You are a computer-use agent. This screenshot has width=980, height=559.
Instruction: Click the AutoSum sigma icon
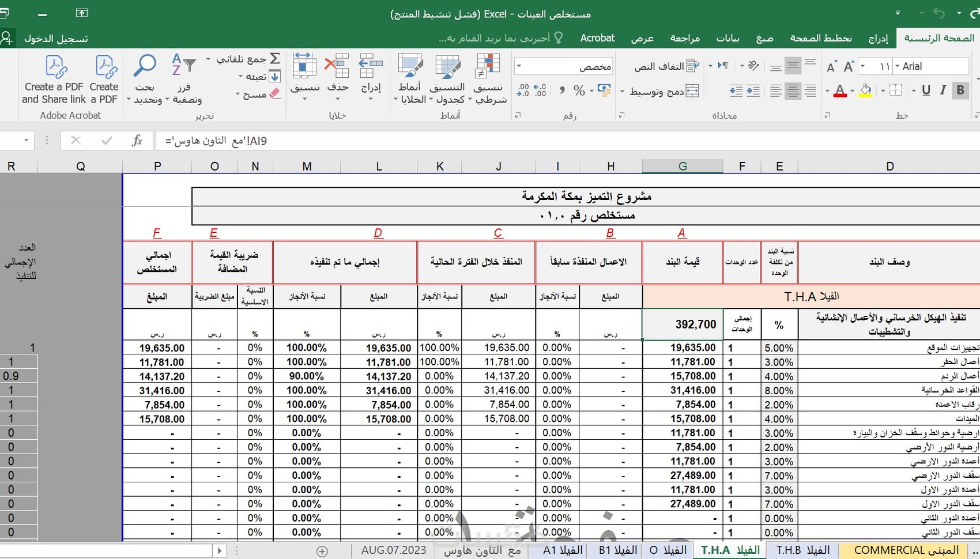(x=275, y=59)
